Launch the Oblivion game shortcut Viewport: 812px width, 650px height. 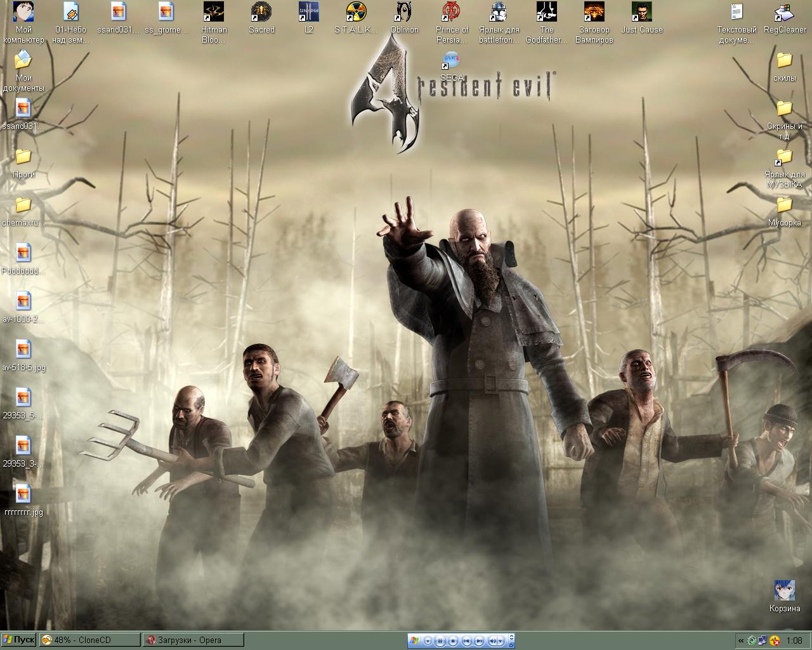[x=404, y=18]
